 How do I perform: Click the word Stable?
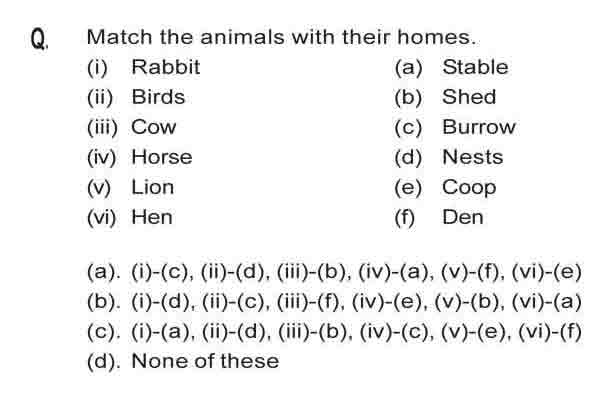(476, 67)
